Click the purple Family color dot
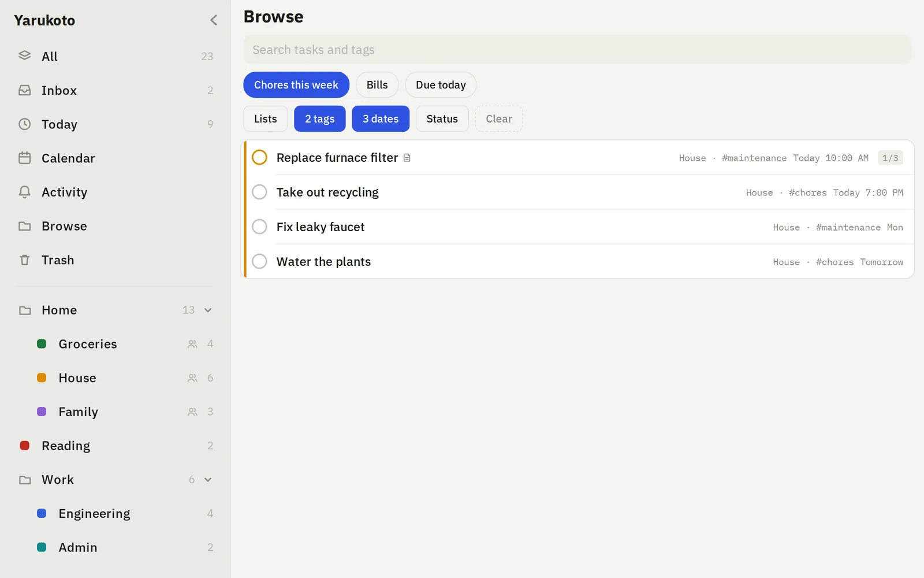 (x=42, y=412)
